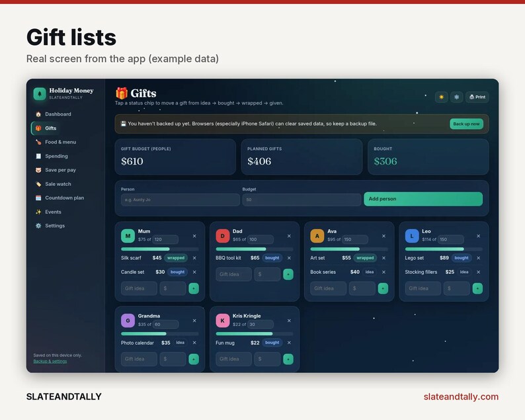Delete the Lego set gift
This screenshot has width=525, height=420.
click(479, 258)
